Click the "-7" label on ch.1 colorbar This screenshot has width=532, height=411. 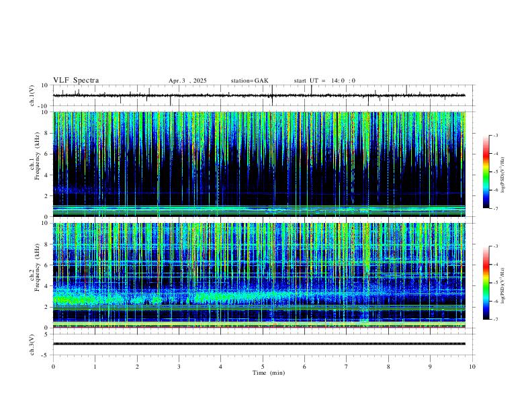tap(495, 208)
